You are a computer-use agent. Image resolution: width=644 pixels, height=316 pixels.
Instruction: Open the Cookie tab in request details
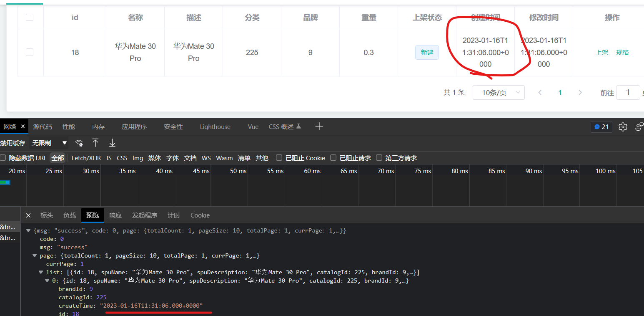[x=200, y=215]
